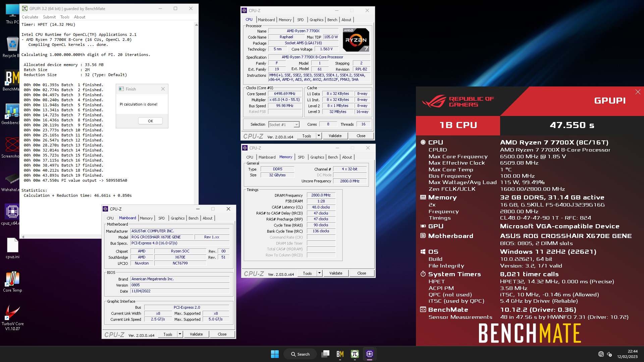Open Memory tab in Mainboard CPU-Z window
Viewport: 644px width, 362px height.
point(146,218)
